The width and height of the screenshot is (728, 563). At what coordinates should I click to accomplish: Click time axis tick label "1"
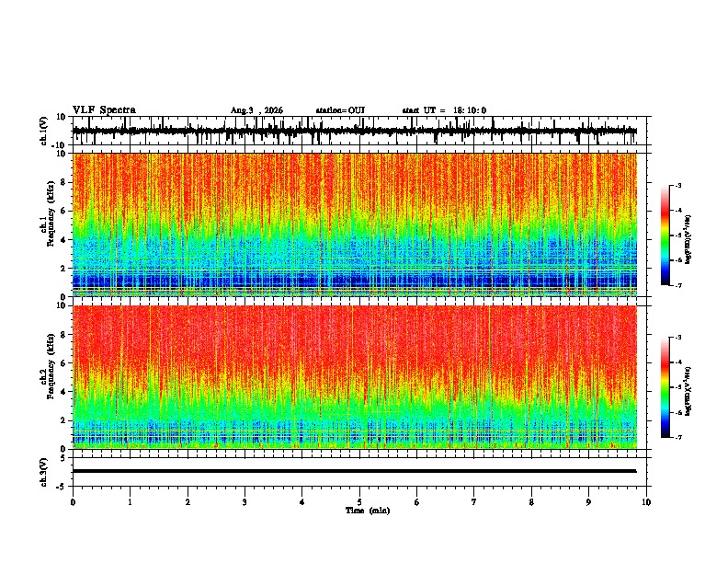(130, 502)
